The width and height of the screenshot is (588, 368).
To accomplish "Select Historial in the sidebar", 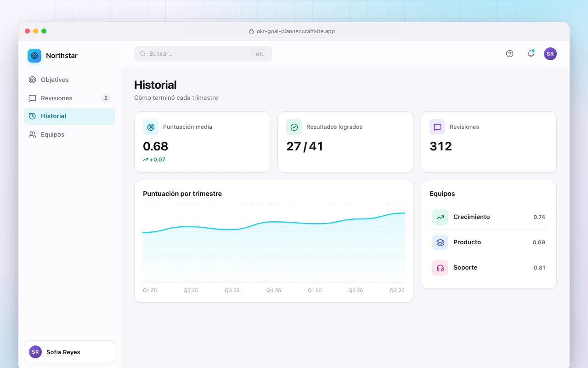I will coord(70,116).
